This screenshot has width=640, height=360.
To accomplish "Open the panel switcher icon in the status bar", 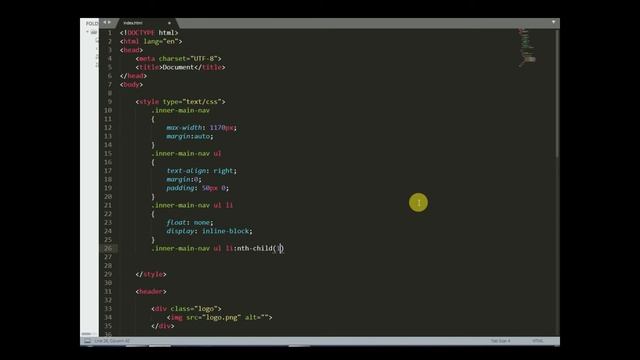I will click(x=87, y=341).
